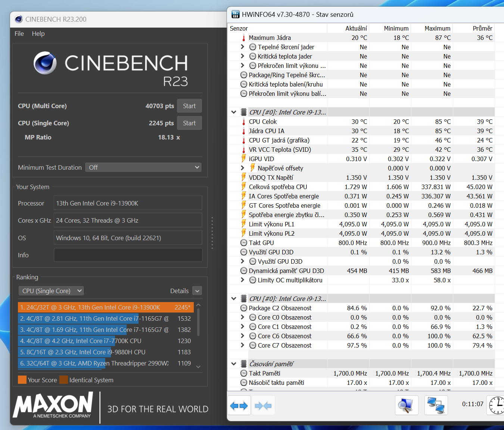Click the lightning icon of Limit výkonu PL1
Image resolution: width=504 pixels, height=430 pixels.
point(244,224)
